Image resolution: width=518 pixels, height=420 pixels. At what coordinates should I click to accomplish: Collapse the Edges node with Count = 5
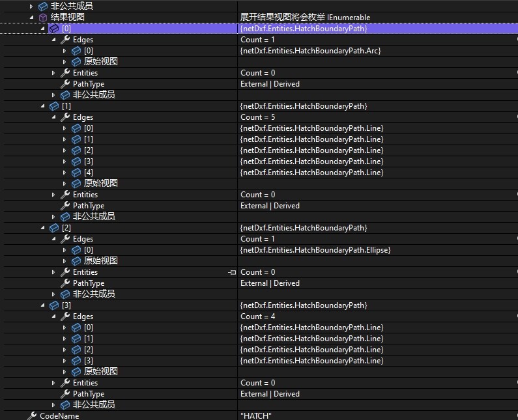tap(53, 117)
